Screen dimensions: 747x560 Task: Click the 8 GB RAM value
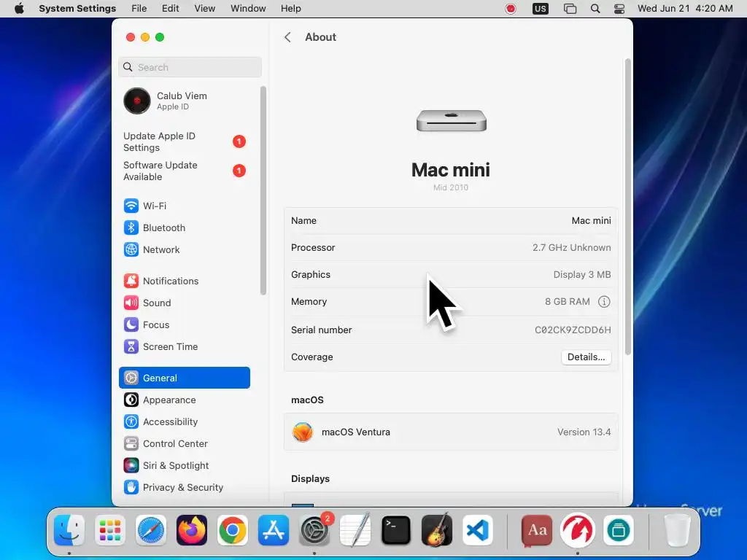pyautogui.click(x=567, y=301)
